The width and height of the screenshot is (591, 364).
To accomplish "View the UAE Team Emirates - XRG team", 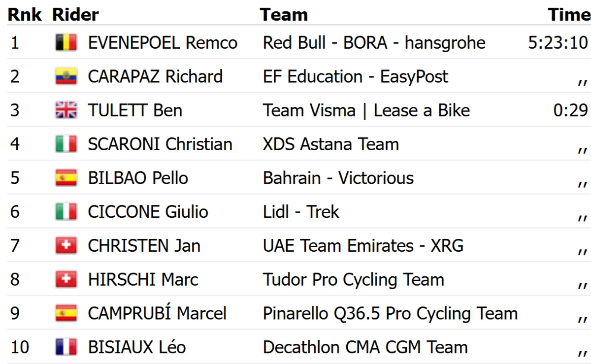I will click(x=363, y=245).
